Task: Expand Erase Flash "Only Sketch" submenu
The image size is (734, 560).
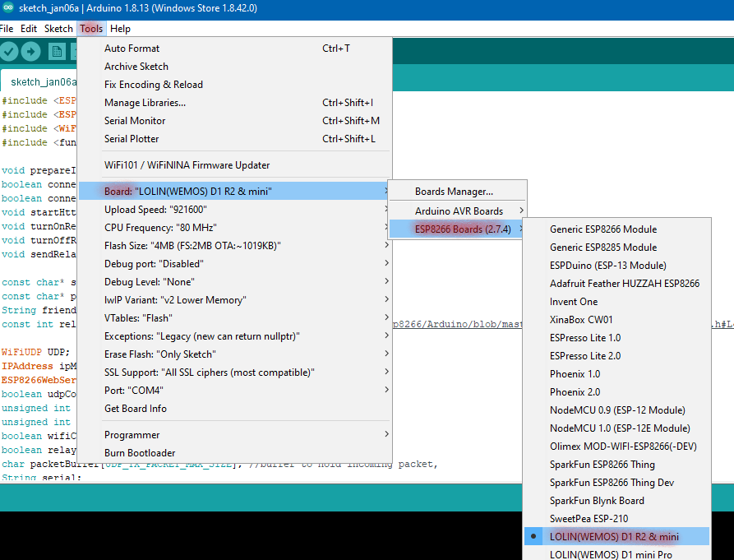Action: point(234,354)
